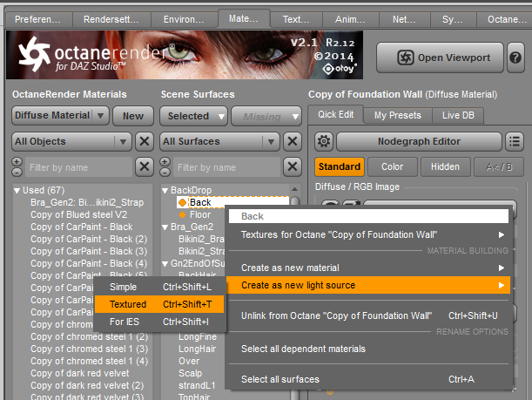Switch to the Anim... tab
532x400 pixels.
[x=351, y=20]
